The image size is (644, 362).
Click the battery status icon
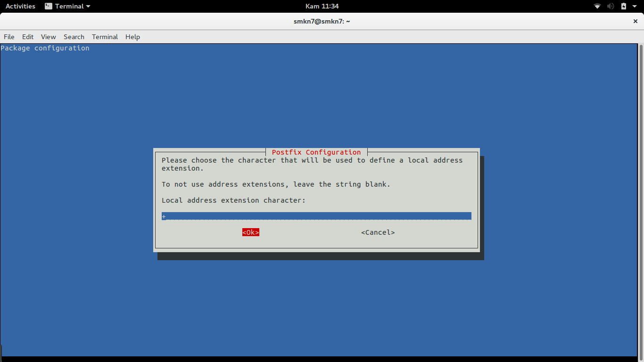tap(624, 6)
